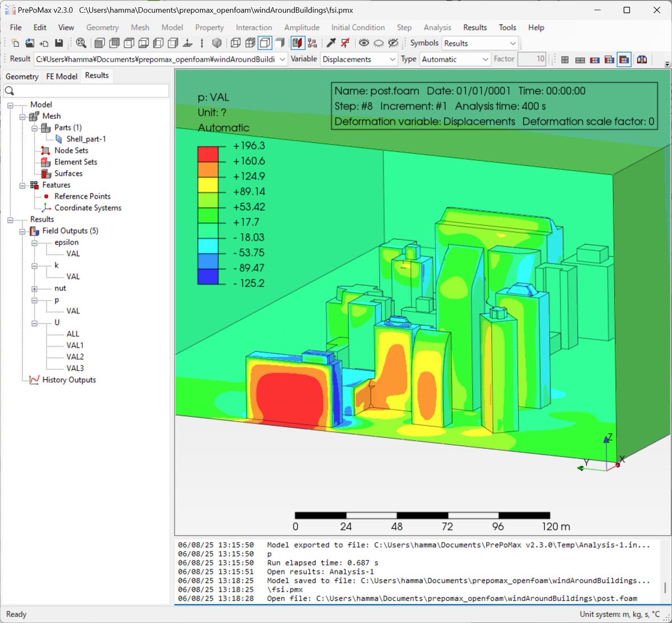Viewport: 672px width, 623px height.
Task: Collapse the Mesh tree node
Action: (22, 117)
